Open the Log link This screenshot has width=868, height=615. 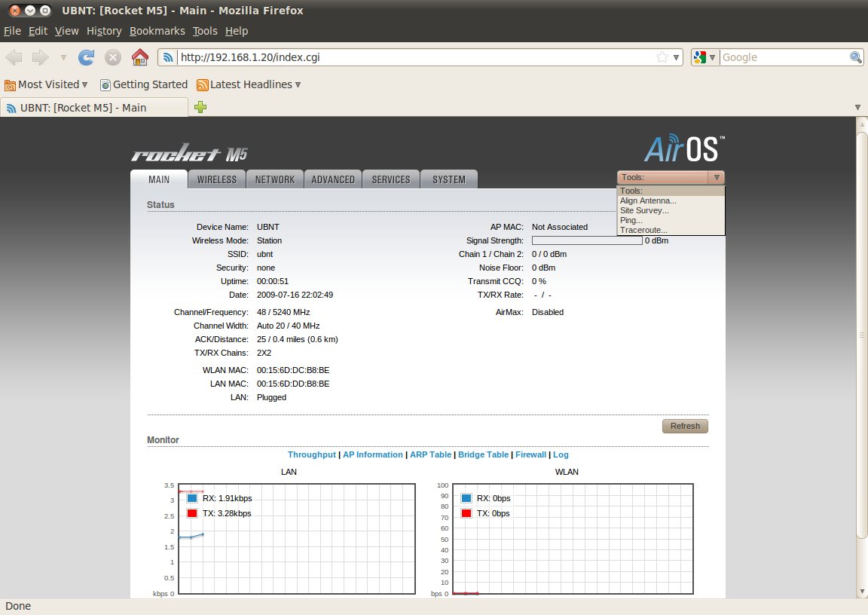[x=561, y=454]
